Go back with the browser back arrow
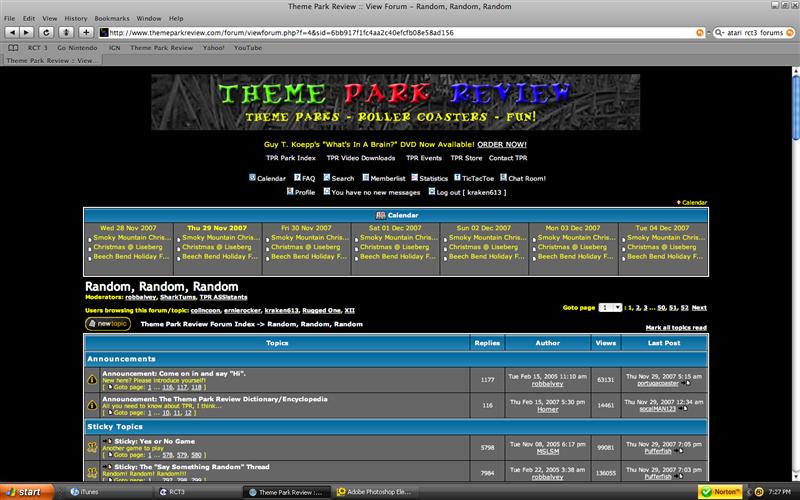The width and height of the screenshot is (800, 500). [x=12, y=32]
